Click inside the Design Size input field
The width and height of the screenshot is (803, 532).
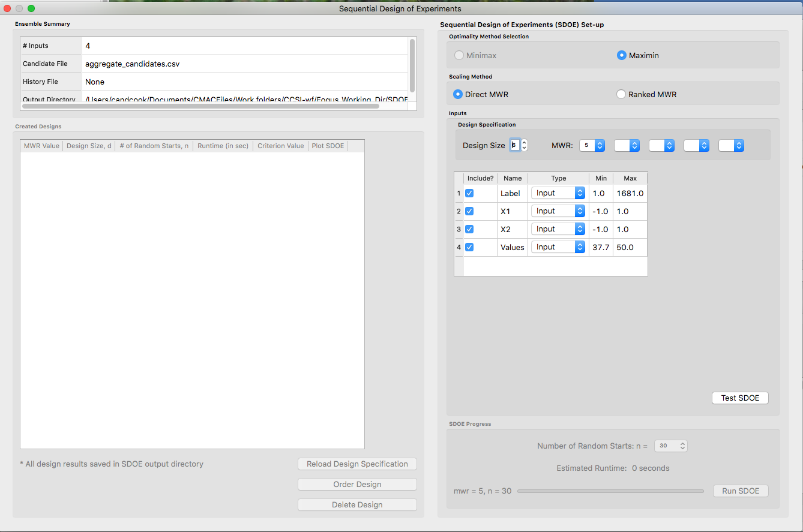[515, 145]
